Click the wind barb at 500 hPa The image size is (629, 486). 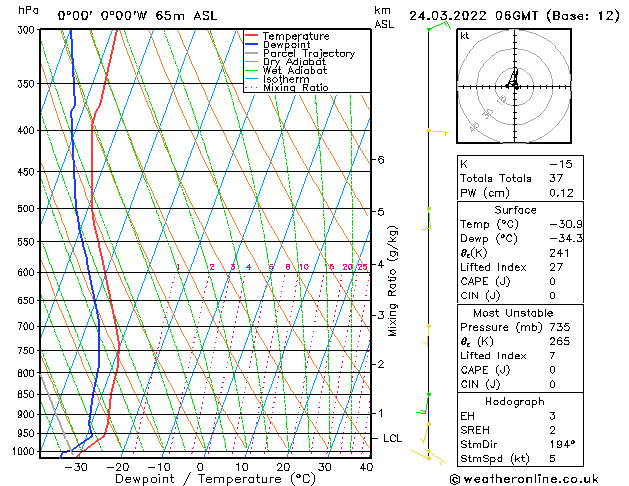429,210
